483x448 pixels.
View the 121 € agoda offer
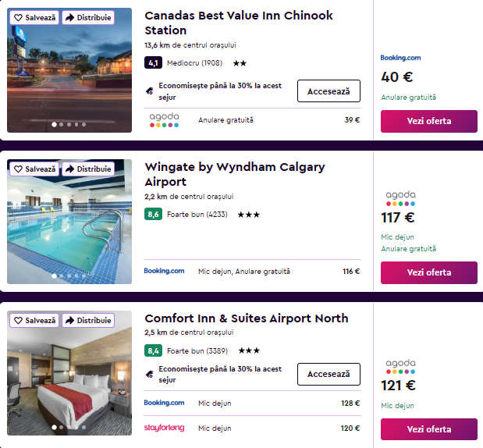428,429
